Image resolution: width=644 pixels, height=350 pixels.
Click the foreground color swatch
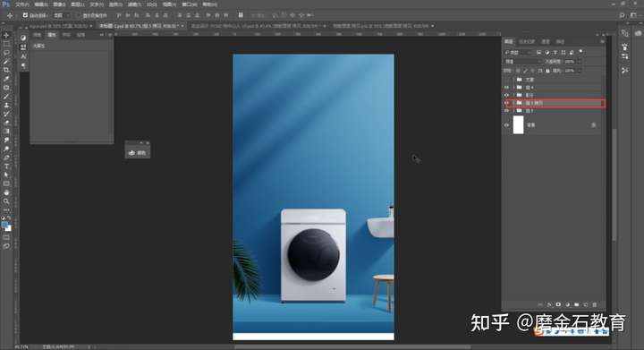point(5,225)
